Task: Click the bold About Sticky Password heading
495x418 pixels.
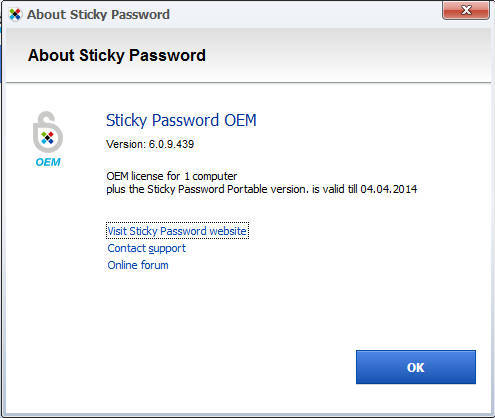Action: tap(117, 55)
